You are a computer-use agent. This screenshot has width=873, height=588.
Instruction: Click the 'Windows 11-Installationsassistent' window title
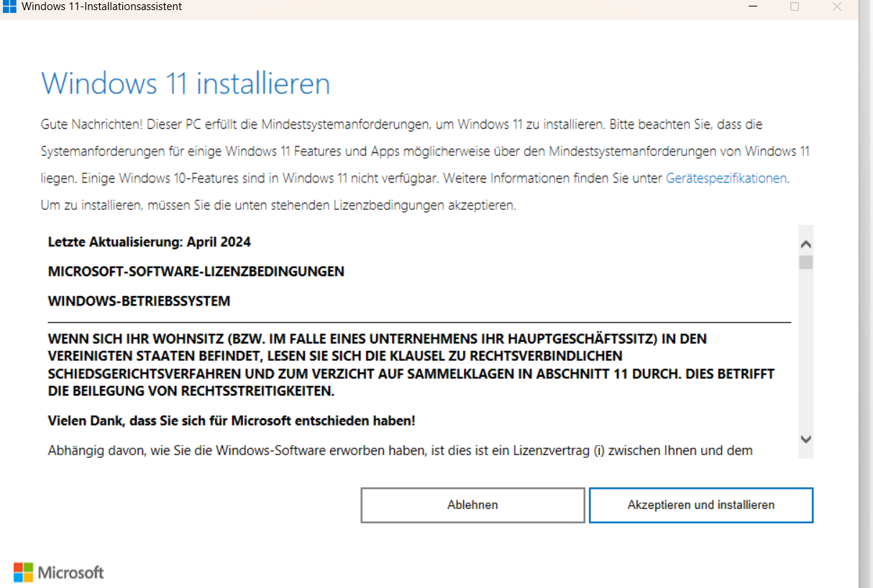(101, 6)
